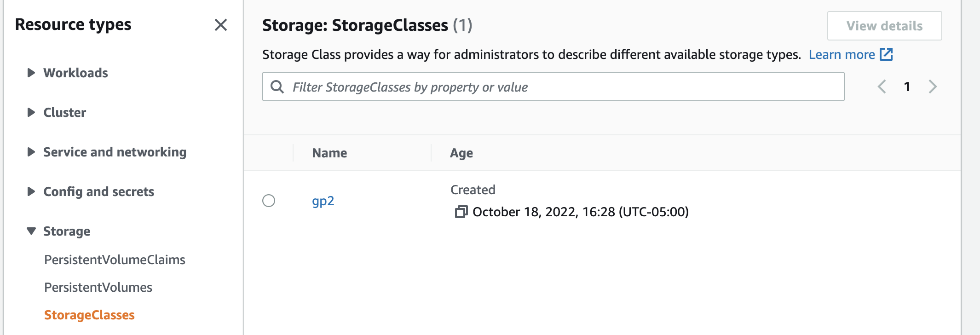Viewport: 980px width, 335px height.
Task: Open the gp2 storage class link
Action: (x=323, y=201)
